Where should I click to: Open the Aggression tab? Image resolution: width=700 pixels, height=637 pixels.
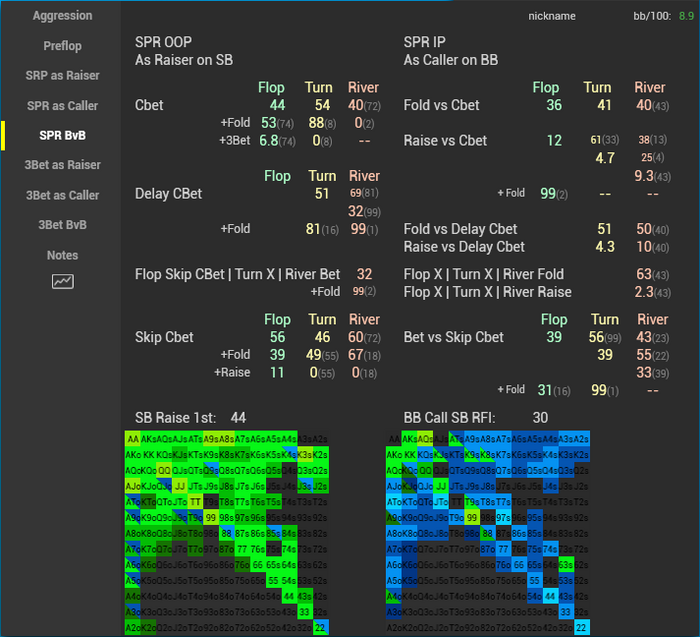(62, 16)
